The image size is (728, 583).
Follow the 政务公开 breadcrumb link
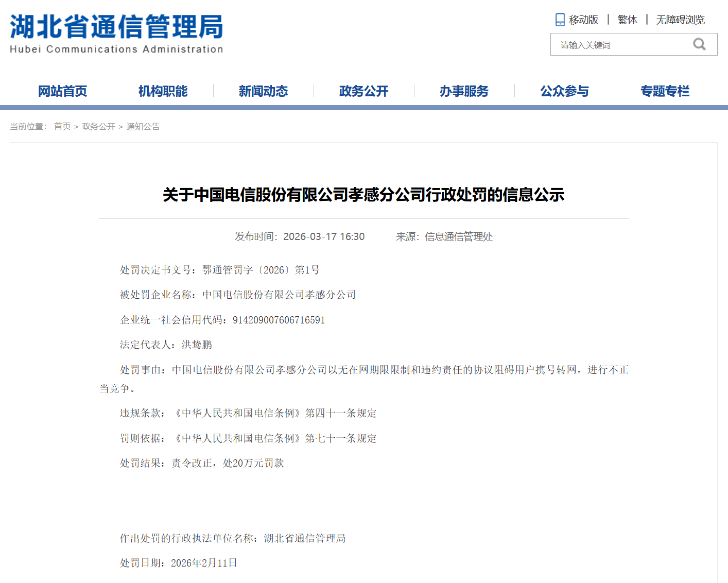[99, 127]
